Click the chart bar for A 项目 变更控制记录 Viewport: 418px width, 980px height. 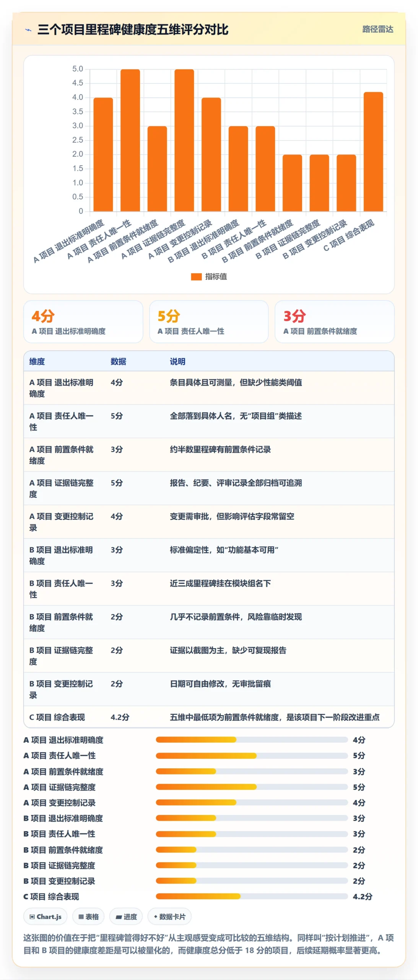(x=211, y=154)
